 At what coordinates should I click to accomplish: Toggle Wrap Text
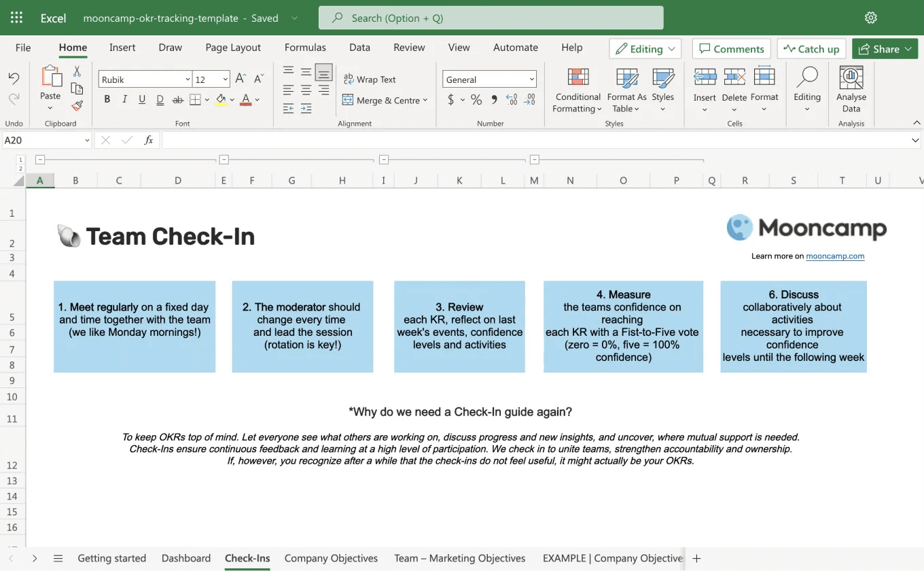(x=370, y=79)
